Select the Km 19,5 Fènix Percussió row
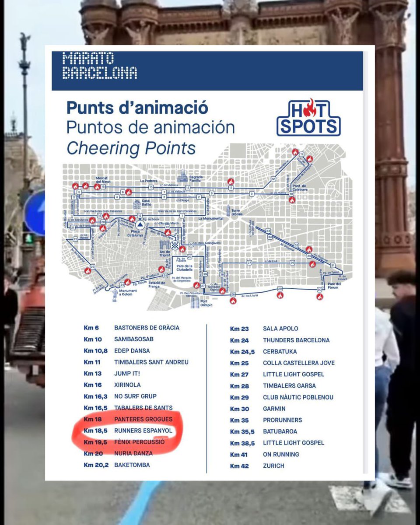Image resolution: width=420 pixels, height=525 pixels. [124, 442]
